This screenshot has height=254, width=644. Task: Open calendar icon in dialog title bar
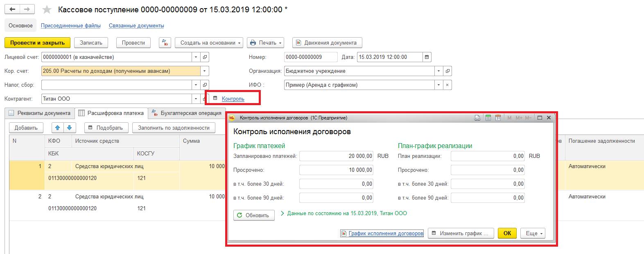pyautogui.click(x=498, y=118)
